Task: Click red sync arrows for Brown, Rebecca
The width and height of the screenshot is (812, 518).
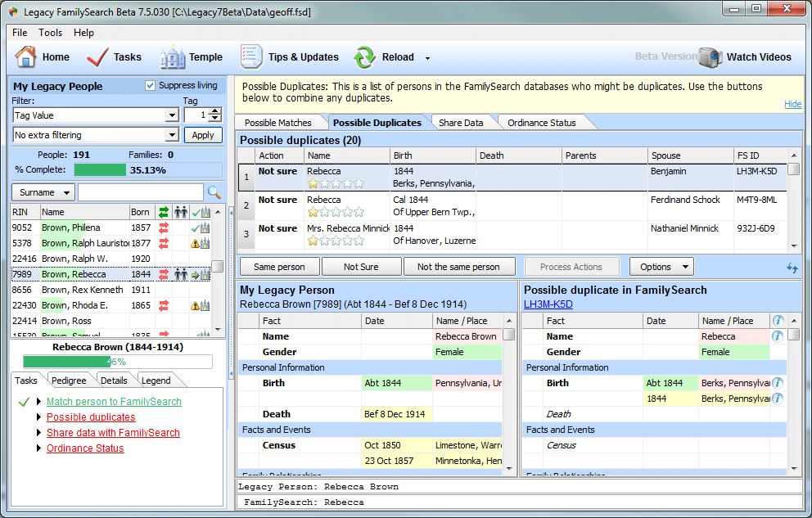Action: pyautogui.click(x=164, y=274)
